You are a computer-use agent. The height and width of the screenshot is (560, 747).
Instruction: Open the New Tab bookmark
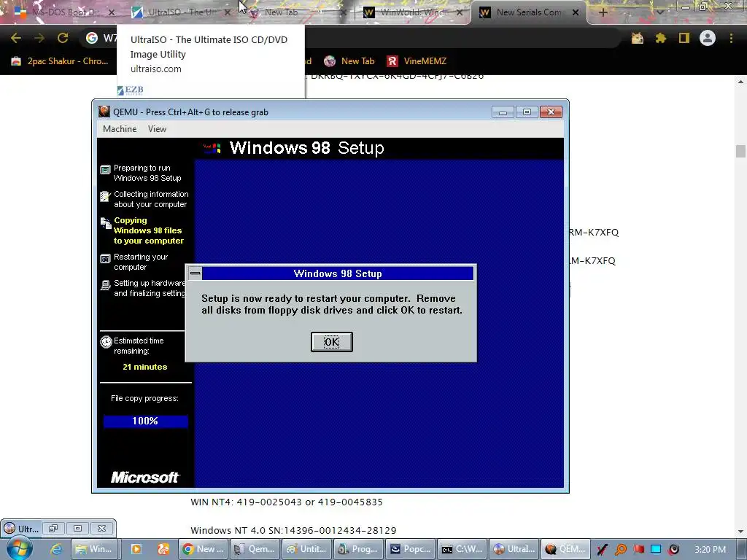click(349, 61)
